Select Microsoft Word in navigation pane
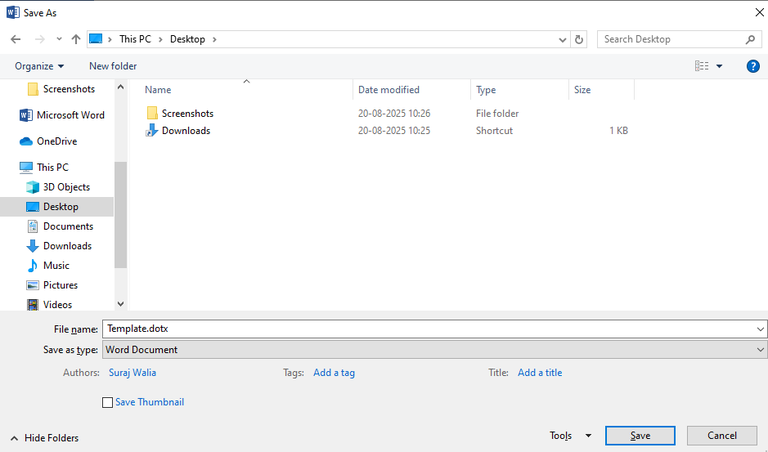768x452 pixels. [x=62, y=115]
